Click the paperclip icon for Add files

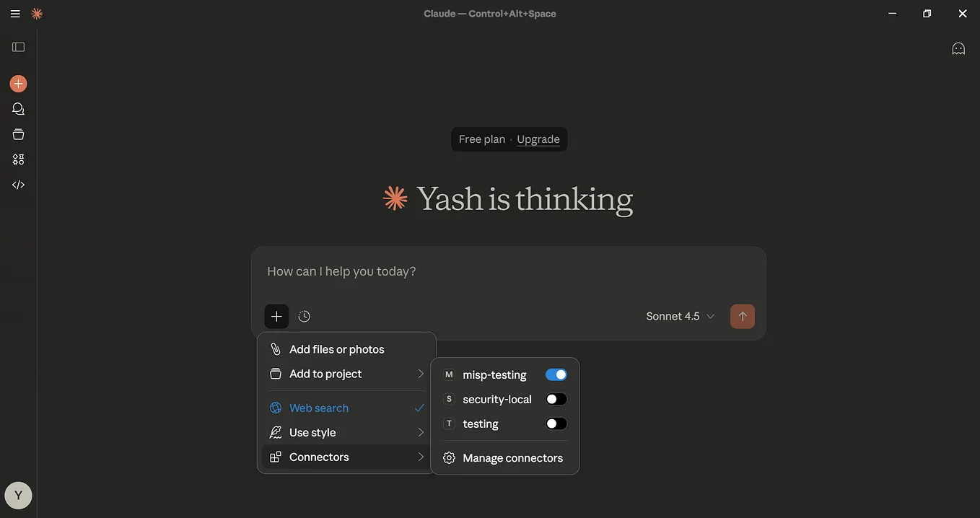click(276, 349)
